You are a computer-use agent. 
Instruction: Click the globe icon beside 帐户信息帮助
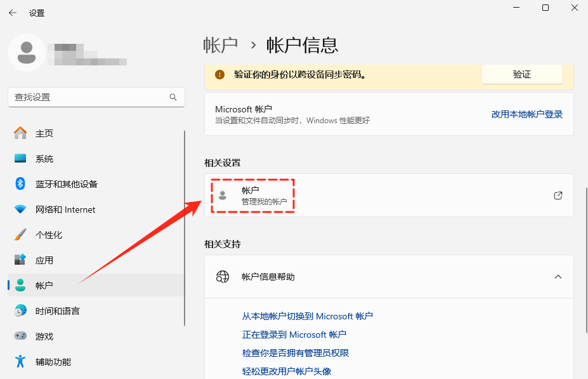[223, 277]
